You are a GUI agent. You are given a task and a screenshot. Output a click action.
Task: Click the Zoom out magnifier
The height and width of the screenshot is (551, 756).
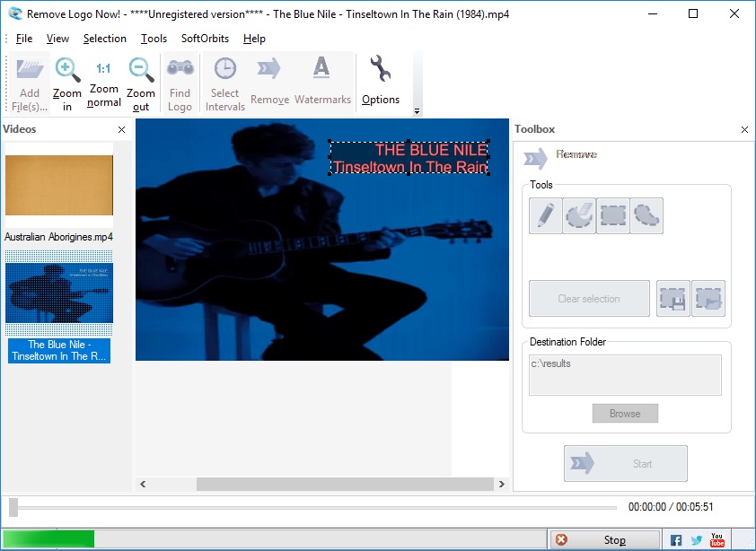click(x=141, y=83)
